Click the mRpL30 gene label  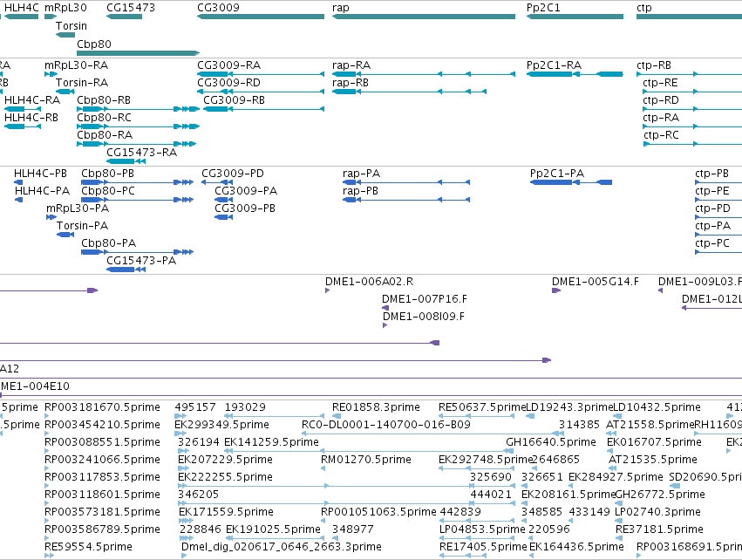coord(65,8)
